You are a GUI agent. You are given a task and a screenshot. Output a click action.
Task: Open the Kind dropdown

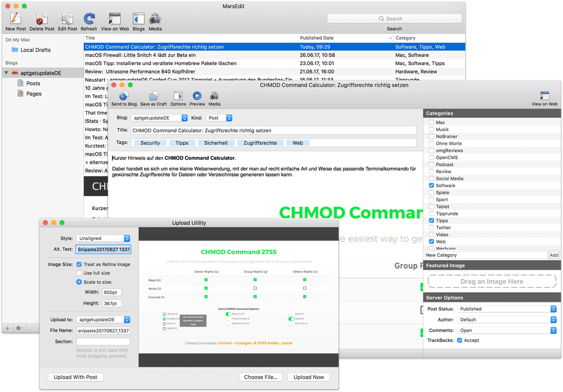pyautogui.click(x=219, y=118)
